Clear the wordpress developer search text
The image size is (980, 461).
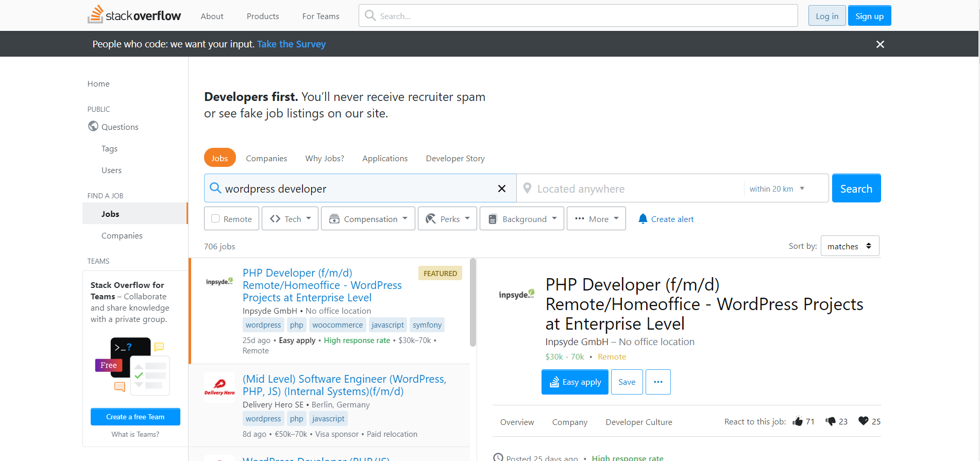pyautogui.click(x=501, y=189)
